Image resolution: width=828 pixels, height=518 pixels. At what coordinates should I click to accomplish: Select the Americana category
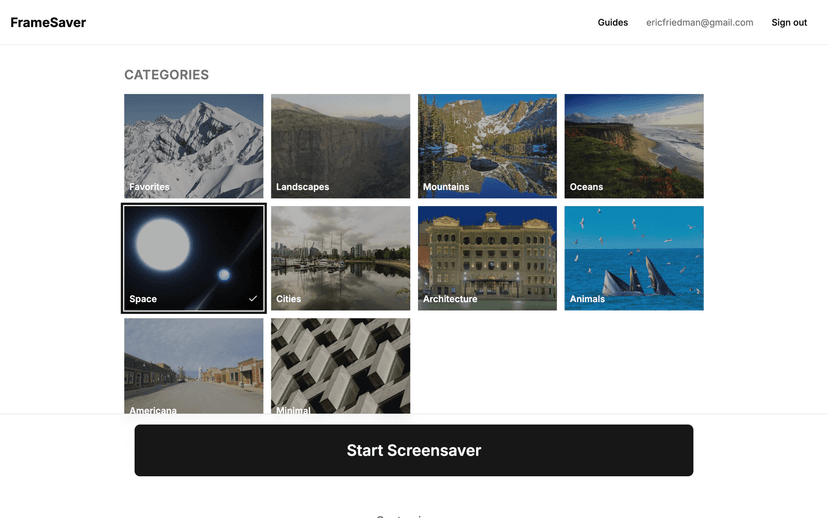[x=193, y=365]
